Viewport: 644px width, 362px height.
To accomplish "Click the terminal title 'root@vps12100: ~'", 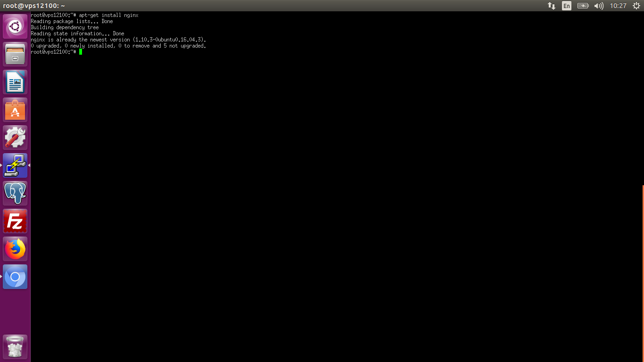I will coord(34,6).
